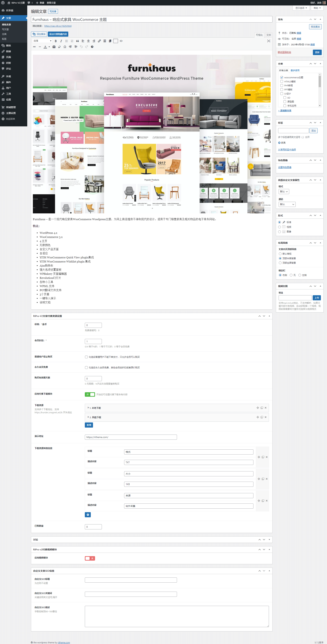The height and width of the screenshot is (644, 327).
Task: Duplicate the 网盘下载 download item
Action: click(262, 417)
